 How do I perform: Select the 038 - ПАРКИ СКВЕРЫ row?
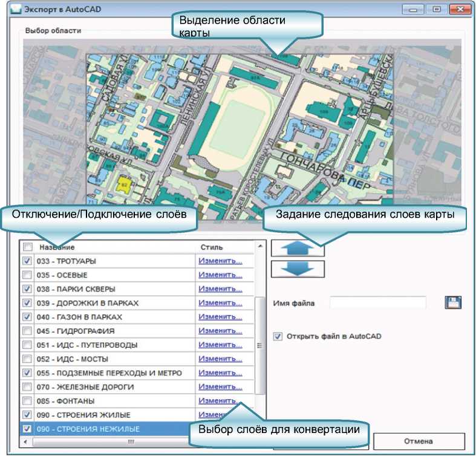pyautogui.click(x=137, y=288)
